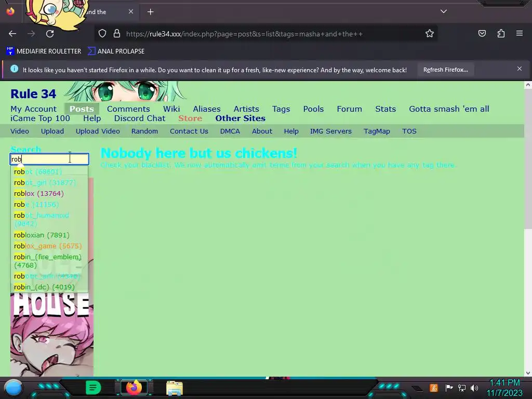Image resolution: width=532 pixels, height=399 pixels.
Task: Click the Random submenu link
Action: [144, 131]
